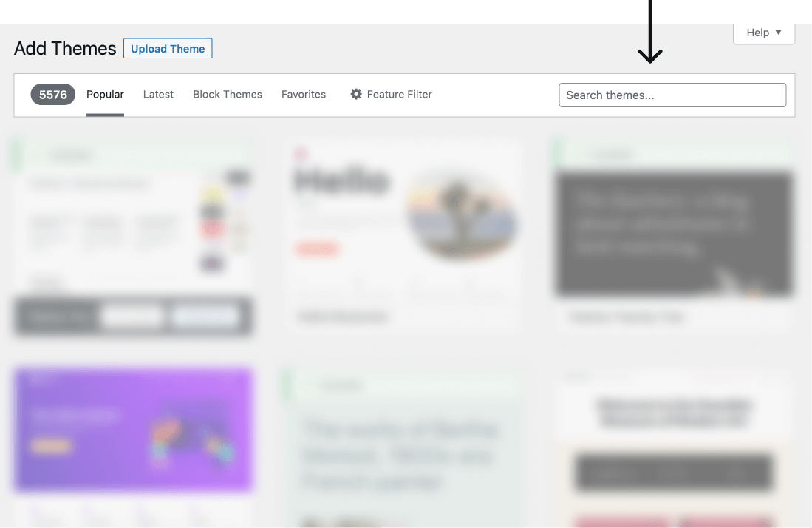Open the Block Themes tab
The image size is (812, 528).
pos(228,95)
